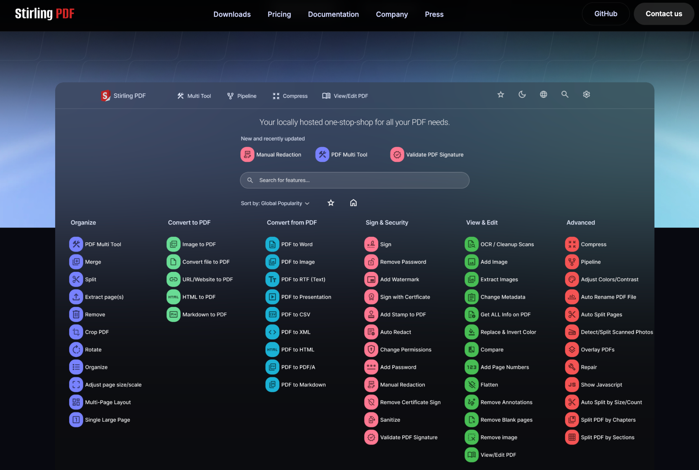Open Multi Tool in app navbar
Screen dimensions: 699x470
coord(194,96)
